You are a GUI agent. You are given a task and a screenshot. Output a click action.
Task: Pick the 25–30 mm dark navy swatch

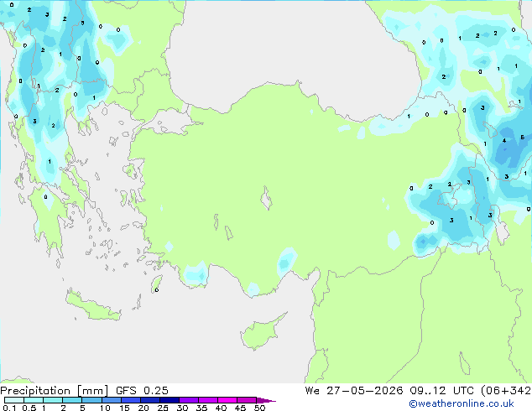tap(170, 400)
